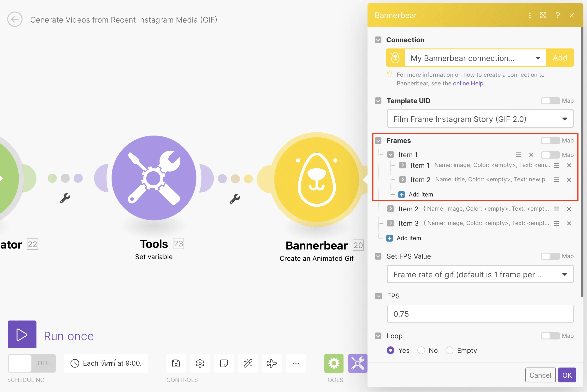This screenshot has height=392, width=587.
Task: Click the FPS input field
Action: (480, 314)
